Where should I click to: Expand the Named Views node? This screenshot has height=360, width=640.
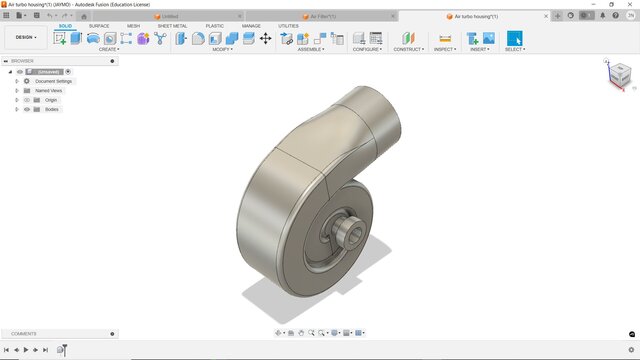[x=17, y=91]
